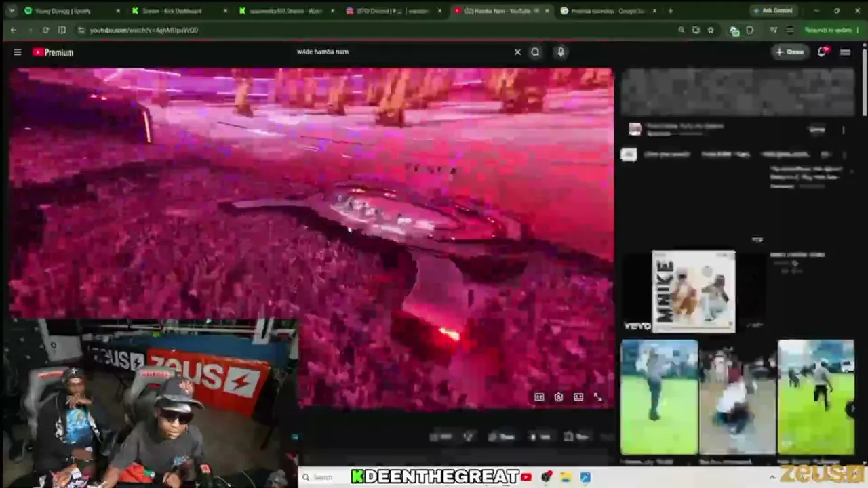Open YouTube icon in the taskbar

[526, 477]
